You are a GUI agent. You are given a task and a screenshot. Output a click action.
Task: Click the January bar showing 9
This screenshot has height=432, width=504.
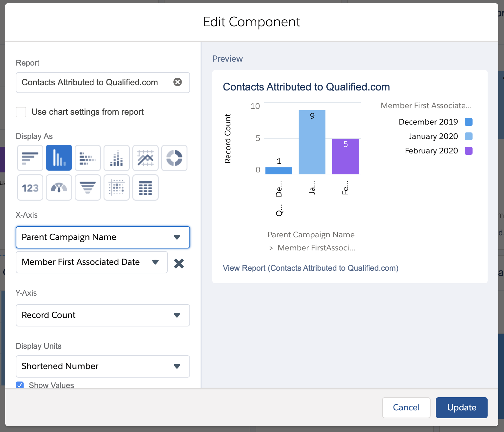point(312,142)
